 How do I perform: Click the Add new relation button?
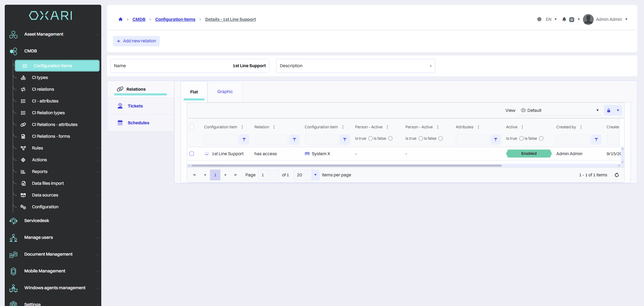[x=136, y=41]
